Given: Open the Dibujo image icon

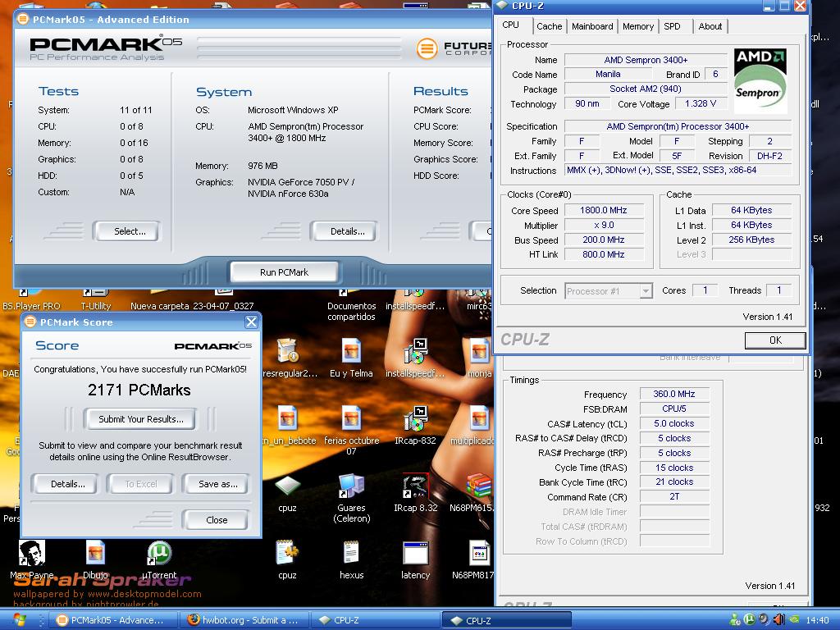Looking at the screenshot, I should click(x=95, y=553).
